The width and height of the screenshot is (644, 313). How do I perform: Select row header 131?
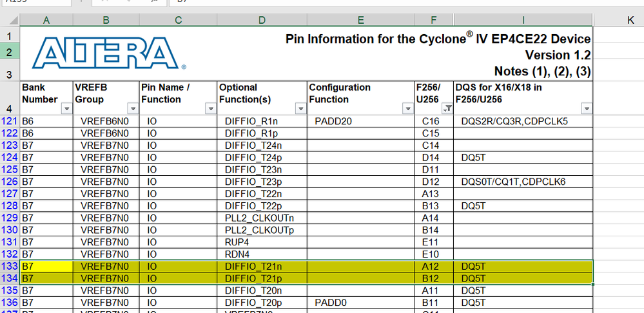[x=10, y=242]
